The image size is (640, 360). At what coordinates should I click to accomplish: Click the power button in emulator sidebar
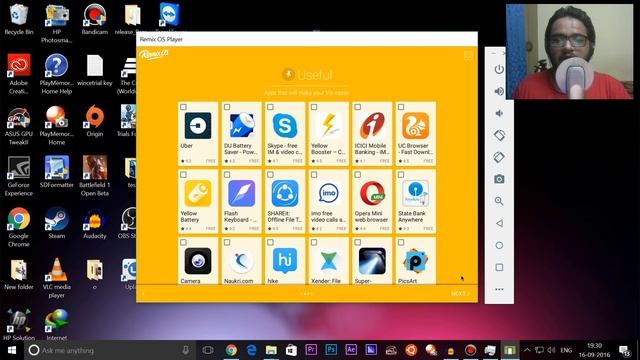499,69
